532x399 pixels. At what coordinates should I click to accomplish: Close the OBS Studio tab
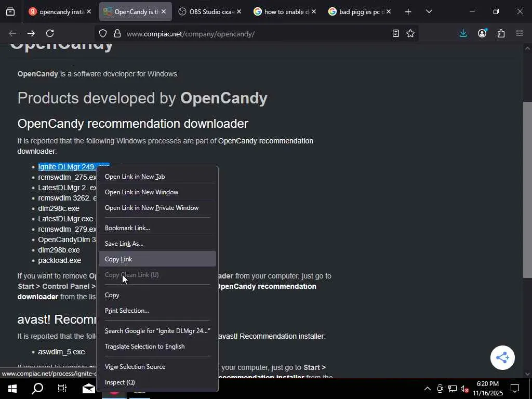pyautogui.click(x=239, y=11)
